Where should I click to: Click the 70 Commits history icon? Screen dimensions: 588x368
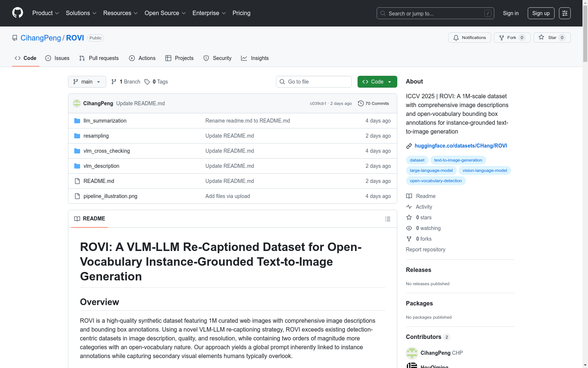click(361, 103)
